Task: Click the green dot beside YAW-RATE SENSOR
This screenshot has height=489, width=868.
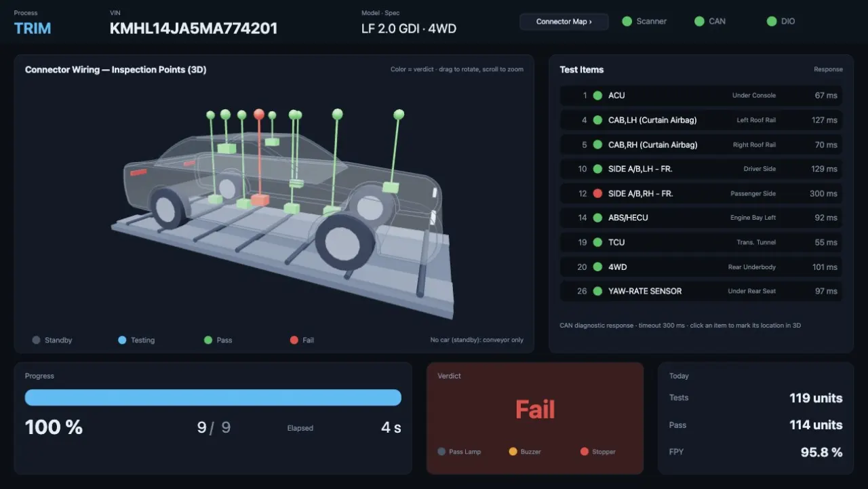Action: point(597,291)
